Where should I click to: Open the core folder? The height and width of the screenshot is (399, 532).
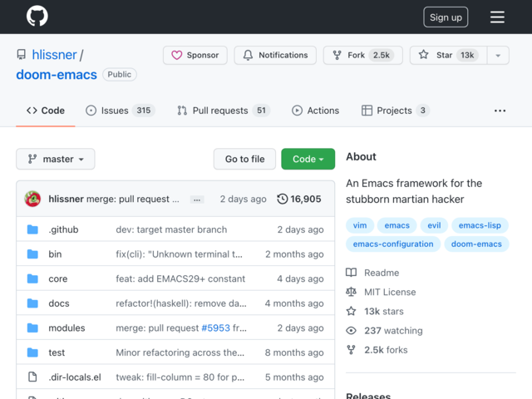[x=58, y=278]
